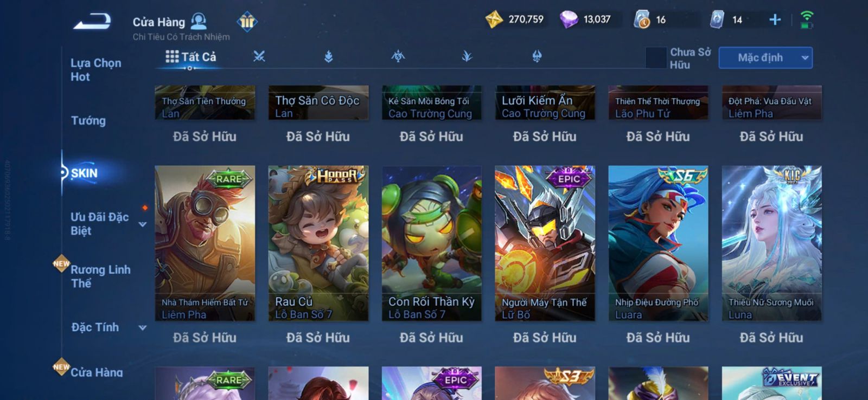Screen dimensions: 868x400
Task: Expand the Đặc Tính sidebar section
Action: tap(143, 327)
